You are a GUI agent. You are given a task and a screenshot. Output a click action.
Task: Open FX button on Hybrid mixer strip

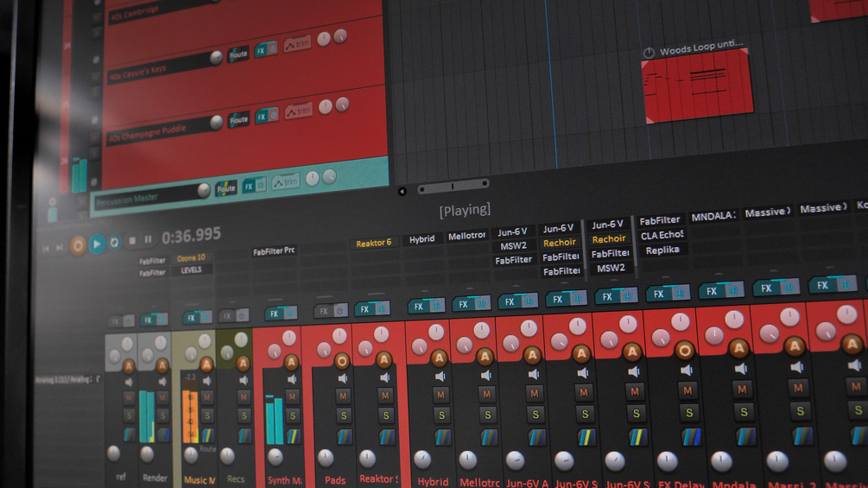(x=419, y=306)
